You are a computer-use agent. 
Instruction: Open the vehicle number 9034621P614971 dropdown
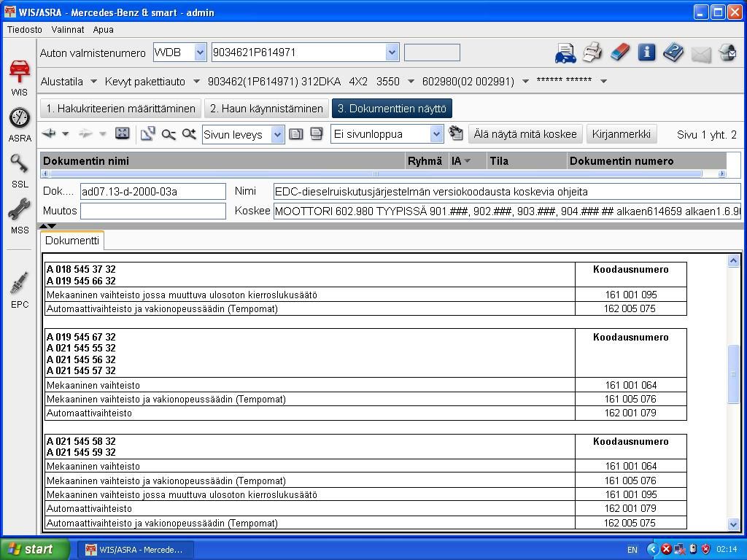(x=392, y=52)
